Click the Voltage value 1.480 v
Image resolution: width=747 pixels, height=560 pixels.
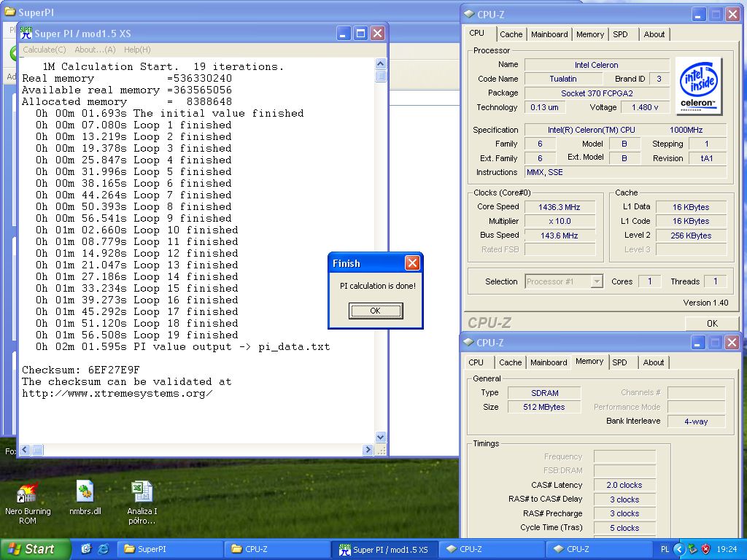click(x=645, y=107)
